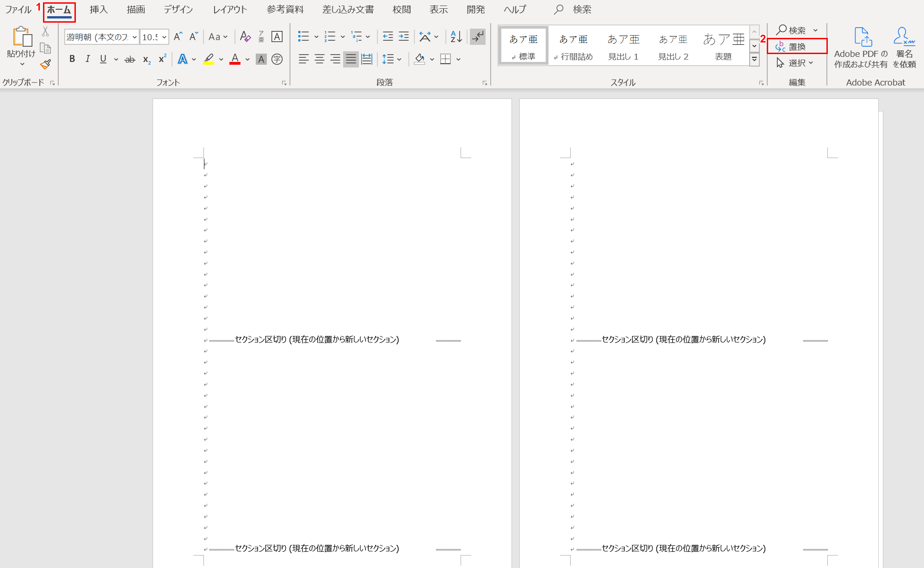The width and height of the screenshot is (924, 568).
Task: Click the Asian layout character scaling icon
Action: 425,37
